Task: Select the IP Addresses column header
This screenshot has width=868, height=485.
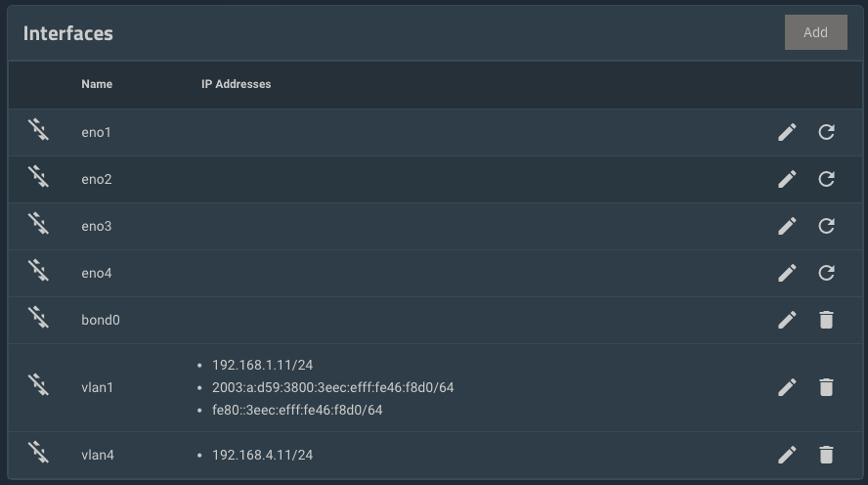Action: pyautogui.click(x=236, y=84)
